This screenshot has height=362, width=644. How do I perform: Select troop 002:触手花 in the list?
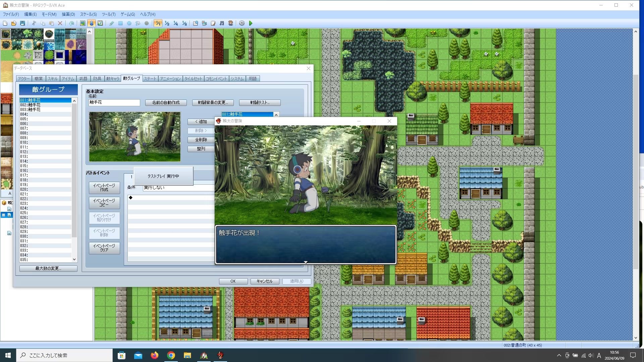pyautogui.click(x=45, y=105)
